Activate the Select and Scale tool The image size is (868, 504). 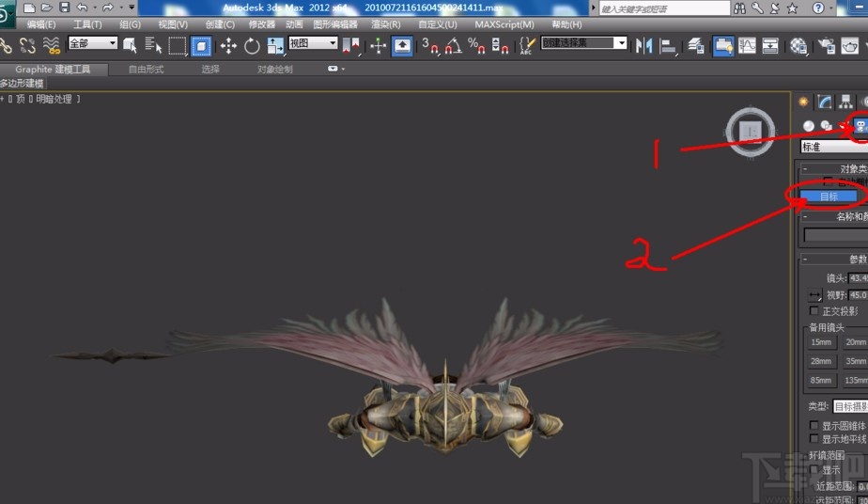click(x=275, y=46)
